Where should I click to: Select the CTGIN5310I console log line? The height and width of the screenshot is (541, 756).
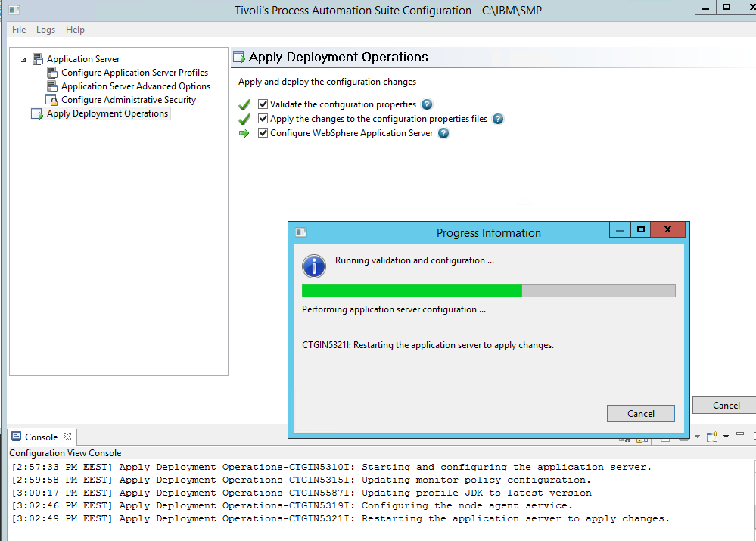pyautogui.click(x=331, y=468)
